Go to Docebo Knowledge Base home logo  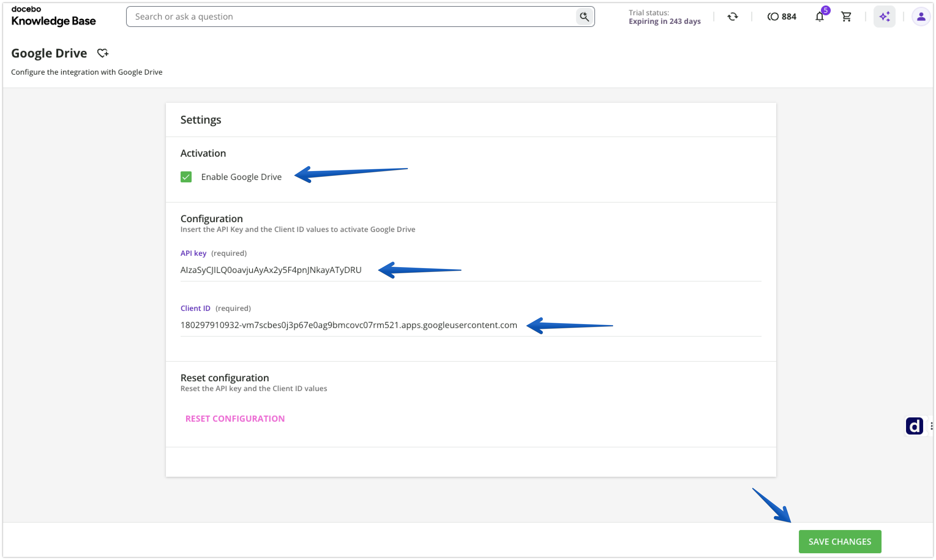[x=53, y=16]
